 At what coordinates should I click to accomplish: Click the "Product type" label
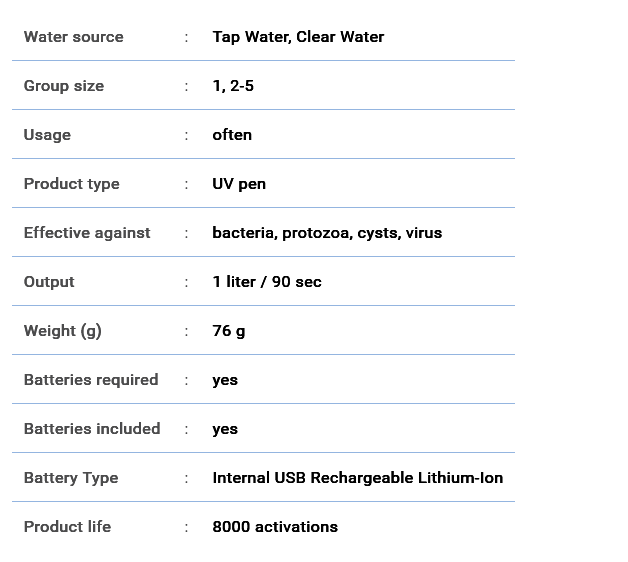tap(71, 184)
